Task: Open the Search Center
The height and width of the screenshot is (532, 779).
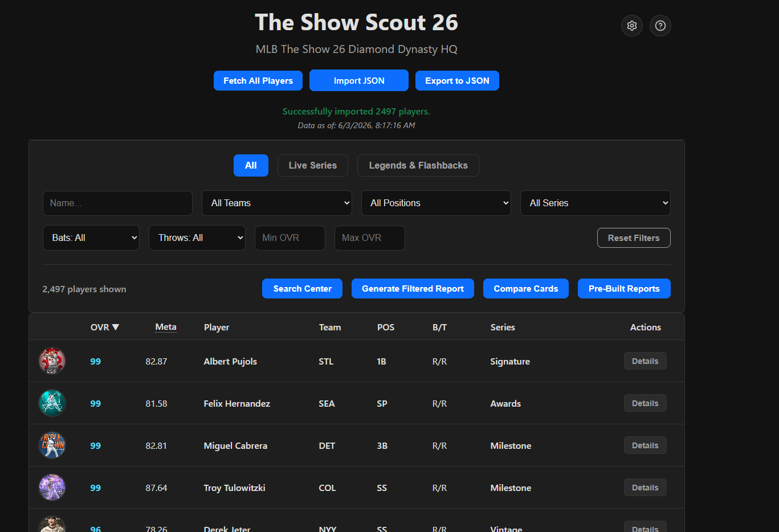Action: click(302, 289)
